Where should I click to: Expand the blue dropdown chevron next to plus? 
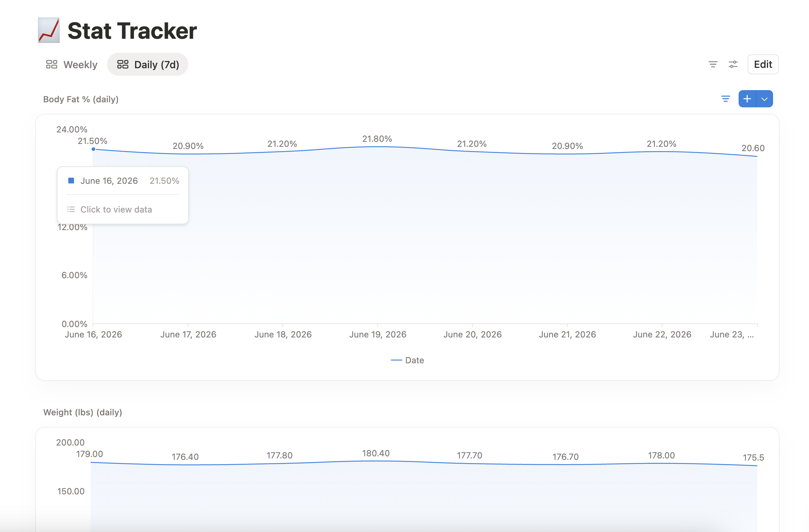coord(764,99)
